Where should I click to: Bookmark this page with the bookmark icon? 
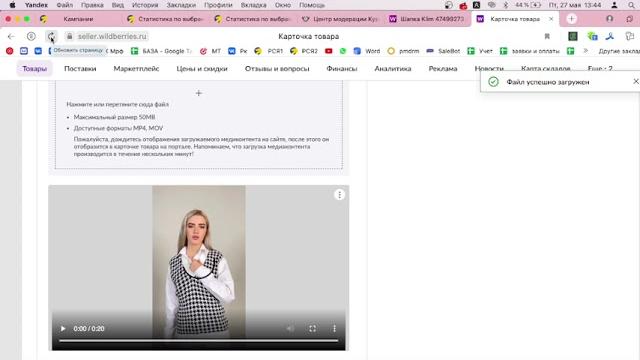(547, 36)
